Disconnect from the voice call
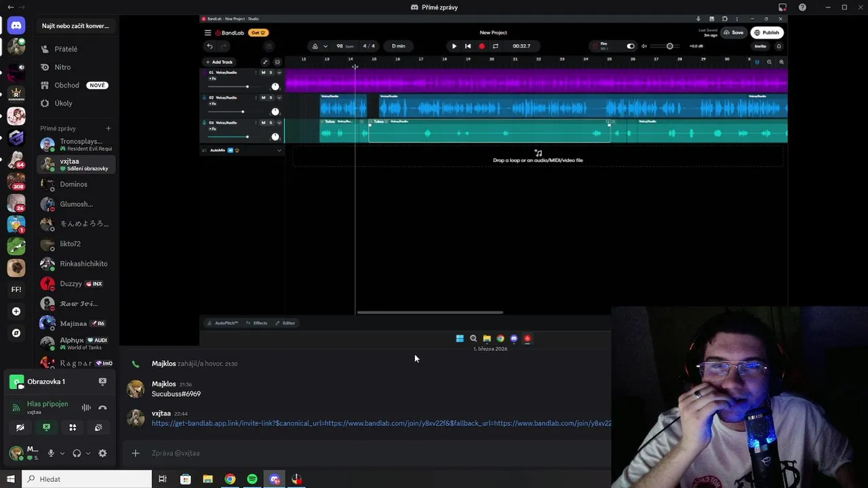The image size is (868, 488). point(102,407)
